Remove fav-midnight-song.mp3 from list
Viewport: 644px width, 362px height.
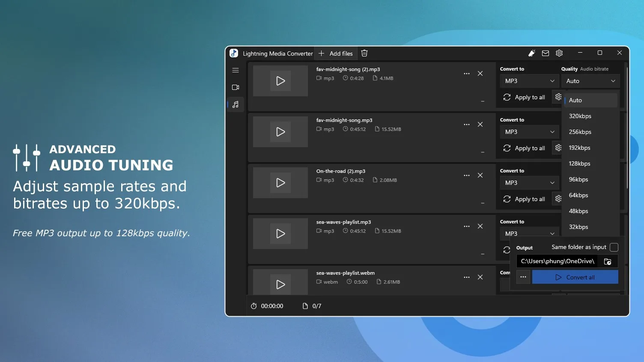pos(480,125)
